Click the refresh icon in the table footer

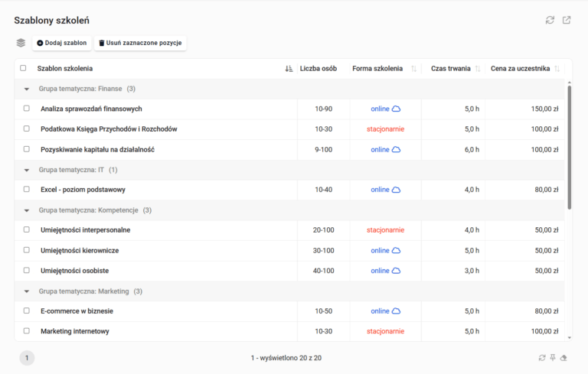[542, 357]
